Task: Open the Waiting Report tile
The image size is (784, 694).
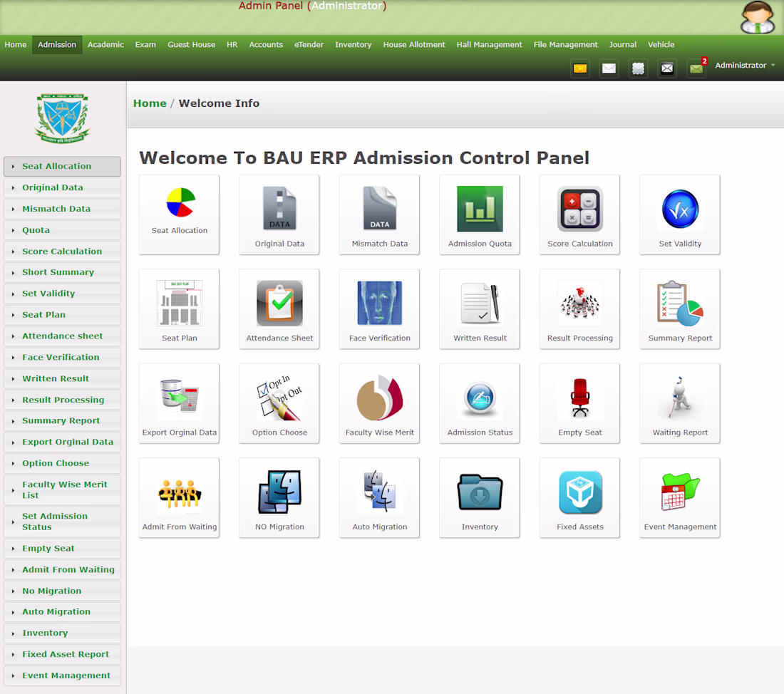Action: click(x=680, y=403)
